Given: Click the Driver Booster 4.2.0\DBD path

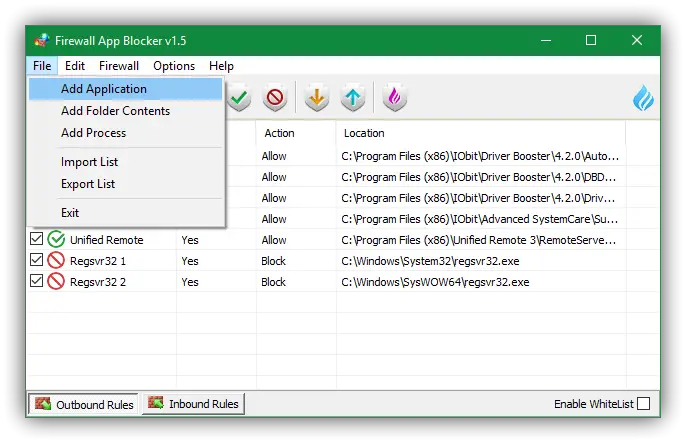Looking at the screenshot, I should click(479, 177).
